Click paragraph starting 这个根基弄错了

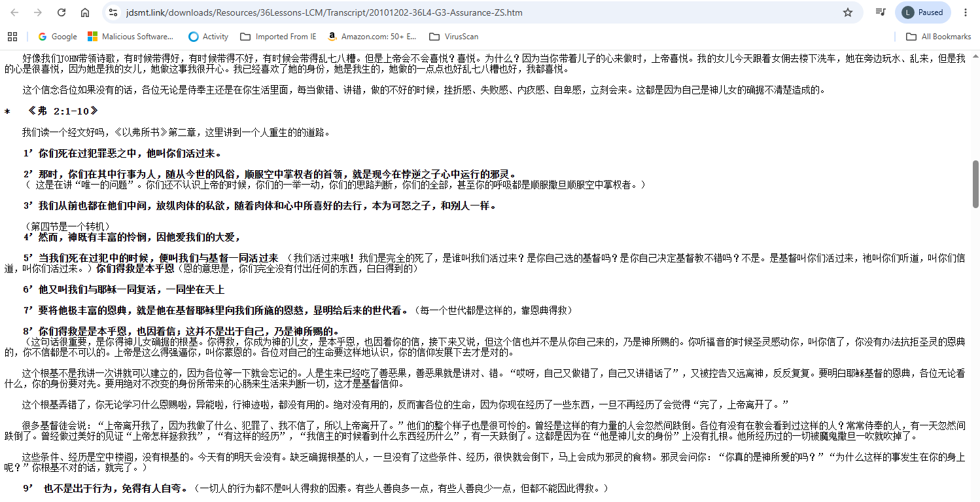pos(406,404)
